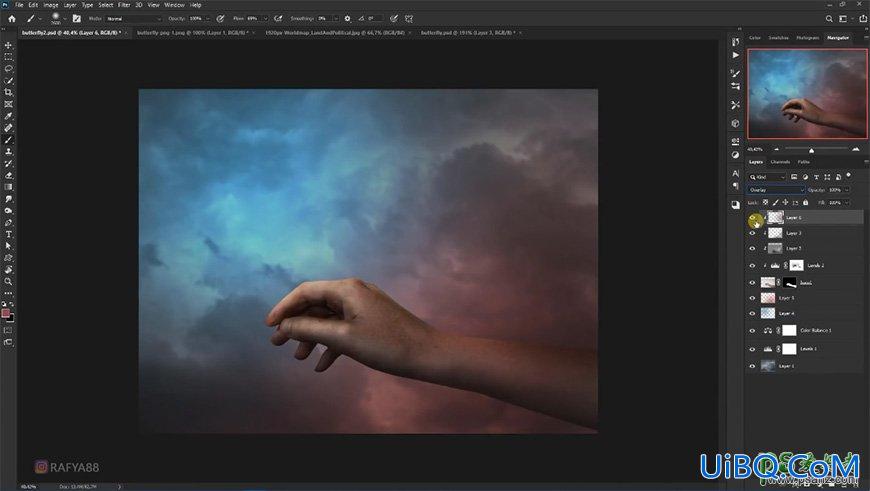Select the Move tool

pos(8,45)
